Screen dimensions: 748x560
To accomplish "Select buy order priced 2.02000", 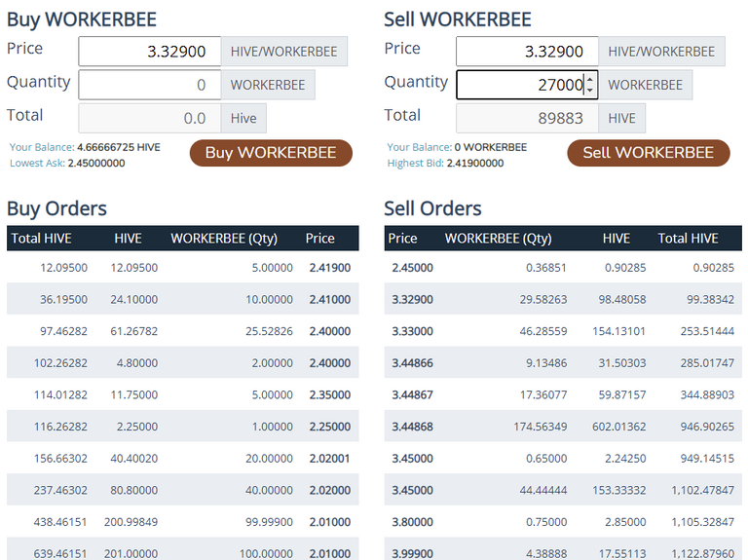I will point(183,490).
